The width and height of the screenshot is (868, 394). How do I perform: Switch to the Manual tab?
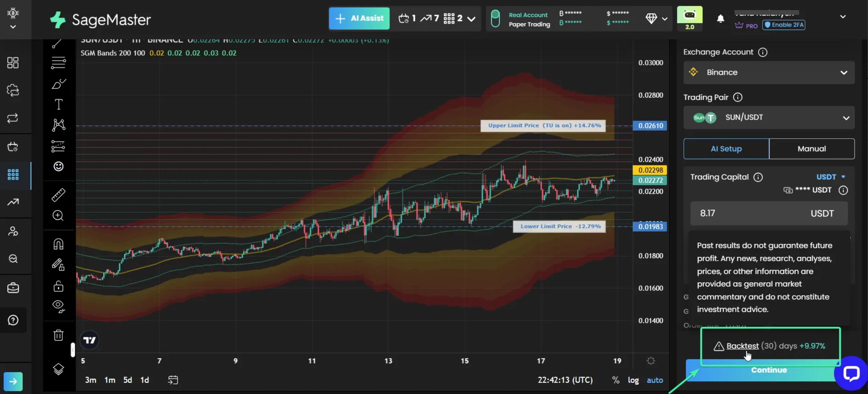tap(811, 148)
